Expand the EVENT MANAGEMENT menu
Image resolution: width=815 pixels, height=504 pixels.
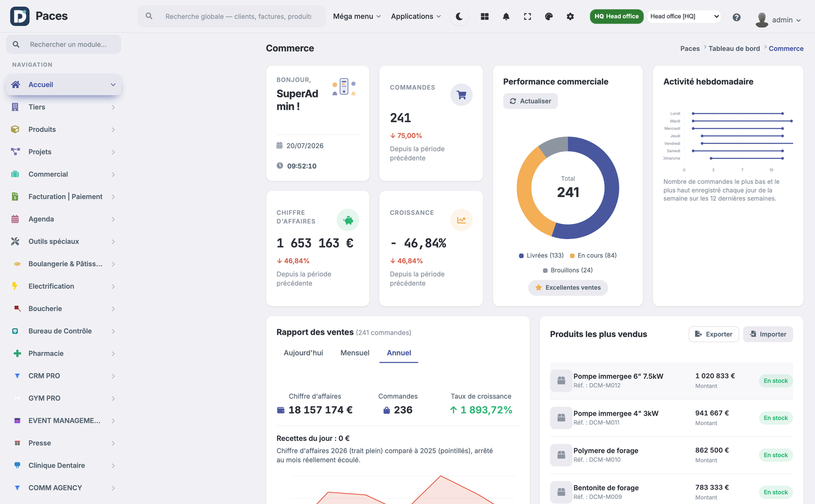pos(64,420)
